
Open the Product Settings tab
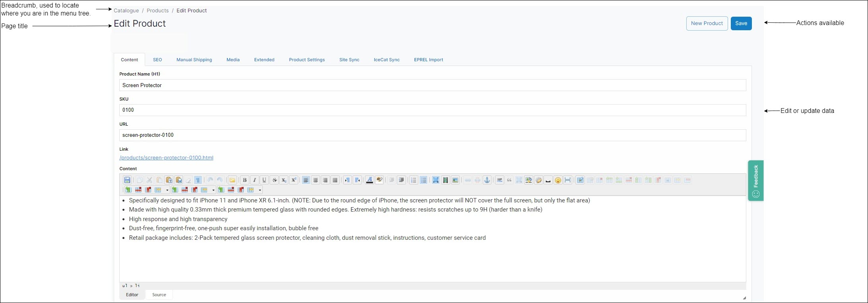[307, 60]
